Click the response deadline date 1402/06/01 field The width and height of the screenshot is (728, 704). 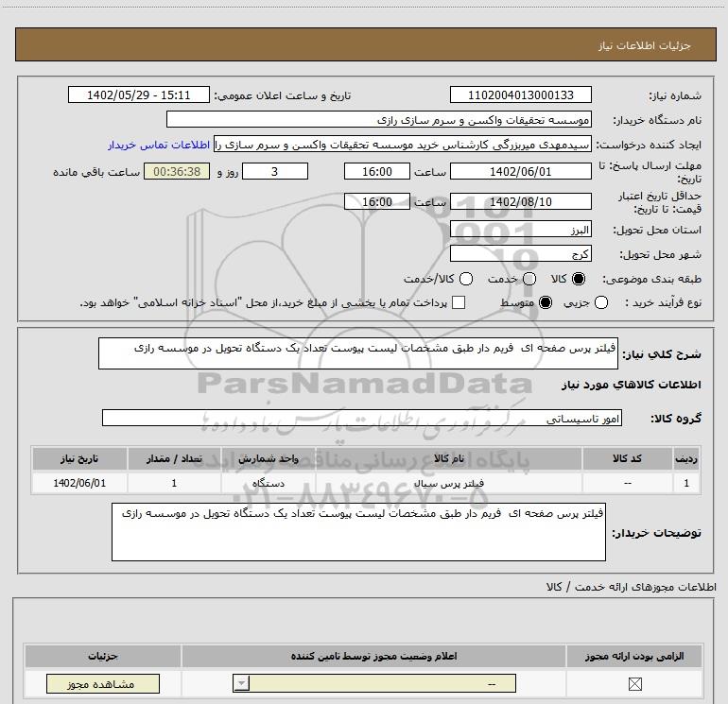pyautogui.click(x=520, y=172)
